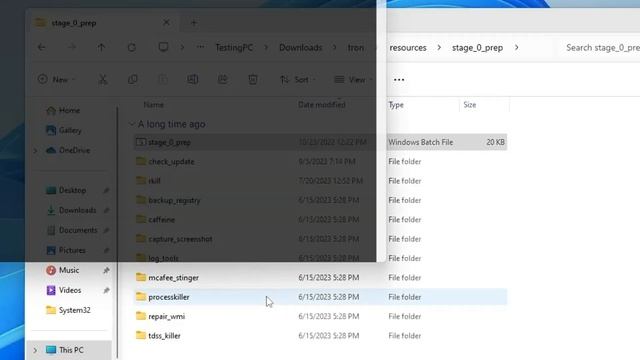The width and height of the screenshot is (640, 360).
Task: Click the Cut scissors icon
Action: click(x=103, y=80)
